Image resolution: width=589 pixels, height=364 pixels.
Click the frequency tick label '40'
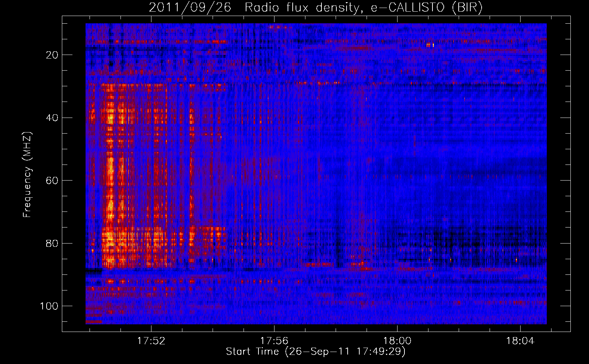click(52, 118)
